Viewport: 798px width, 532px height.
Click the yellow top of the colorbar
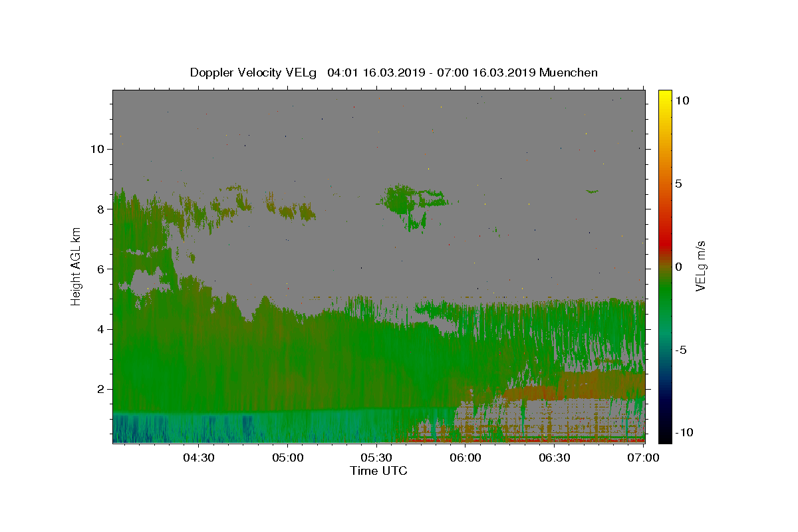[x=664, y=97]
